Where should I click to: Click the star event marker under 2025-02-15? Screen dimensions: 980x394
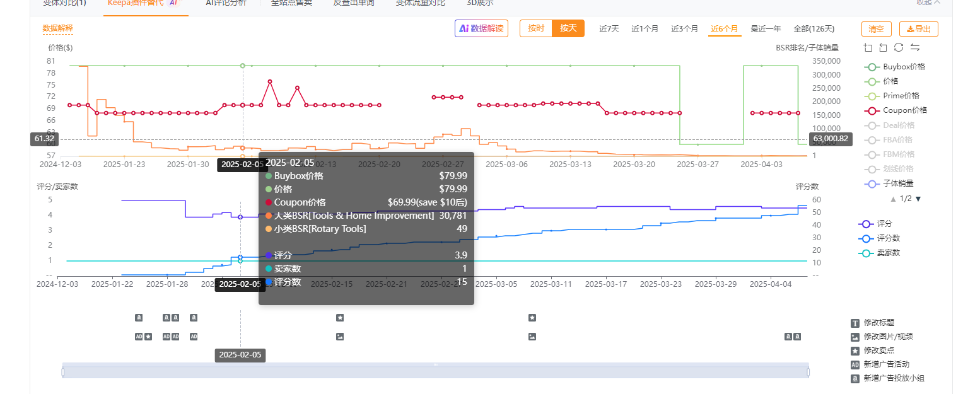tap(340, 318)
